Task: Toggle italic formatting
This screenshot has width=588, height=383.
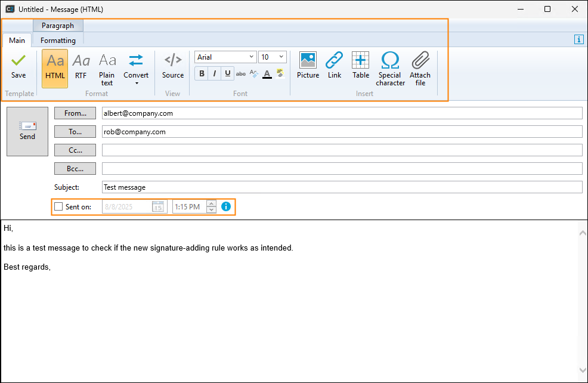Action: coord(215,74)
